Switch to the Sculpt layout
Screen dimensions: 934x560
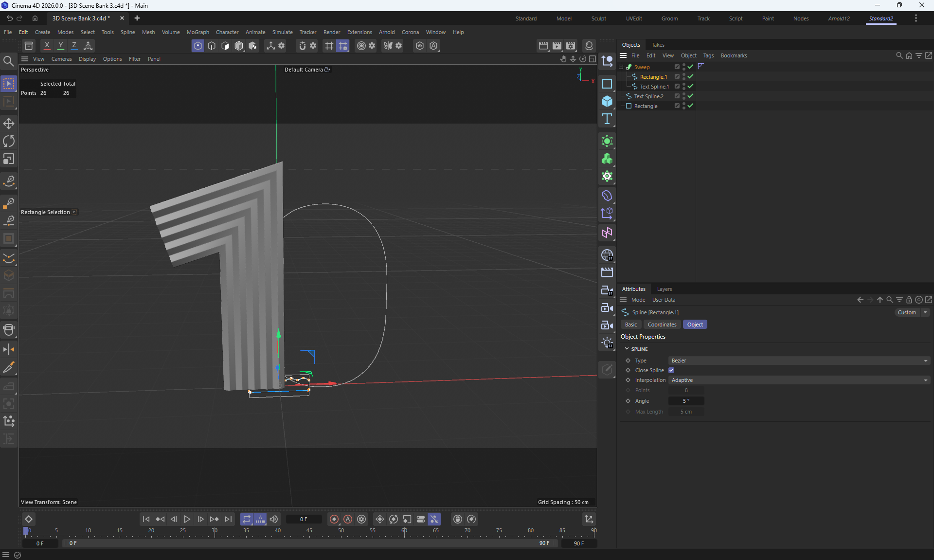tap(598, 18)
